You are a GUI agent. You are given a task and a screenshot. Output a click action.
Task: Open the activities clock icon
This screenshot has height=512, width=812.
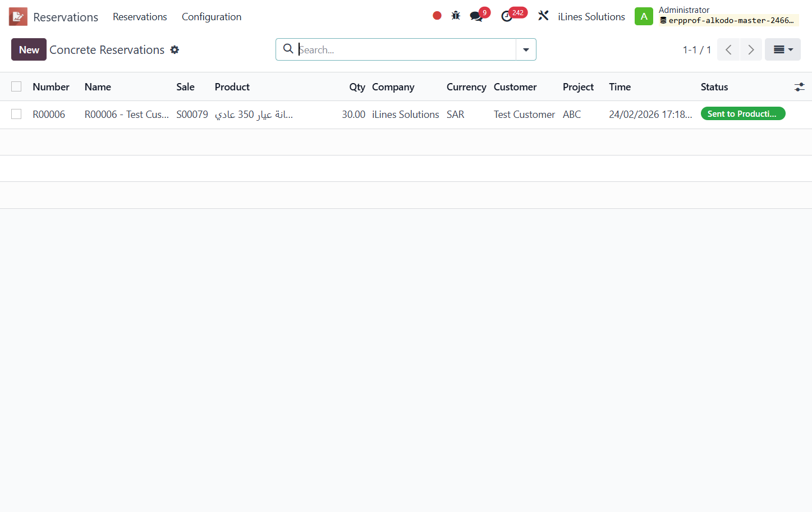click(x=507, y=16)
